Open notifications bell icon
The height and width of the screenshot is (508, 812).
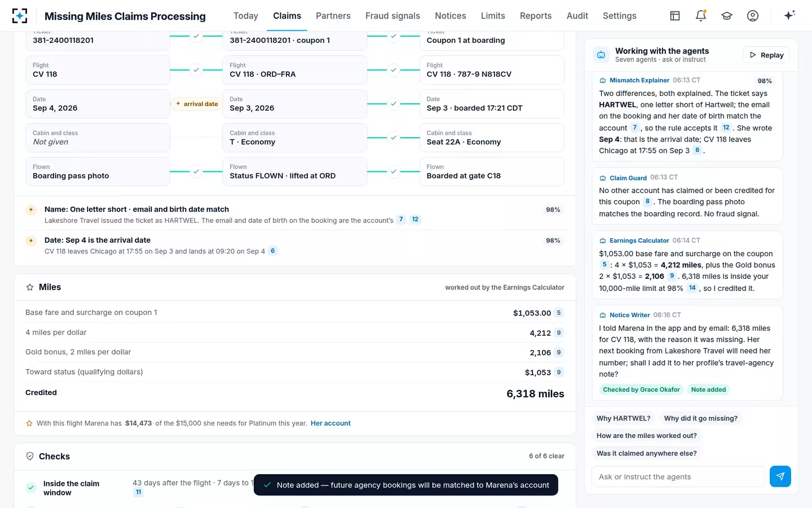[x=701, y=16]
